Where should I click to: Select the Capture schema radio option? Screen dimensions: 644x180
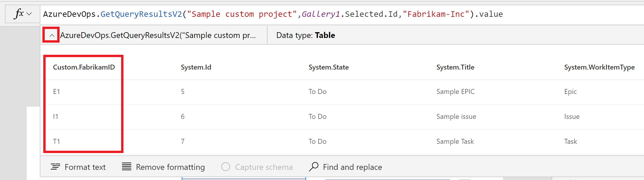[x=257, y=167]
